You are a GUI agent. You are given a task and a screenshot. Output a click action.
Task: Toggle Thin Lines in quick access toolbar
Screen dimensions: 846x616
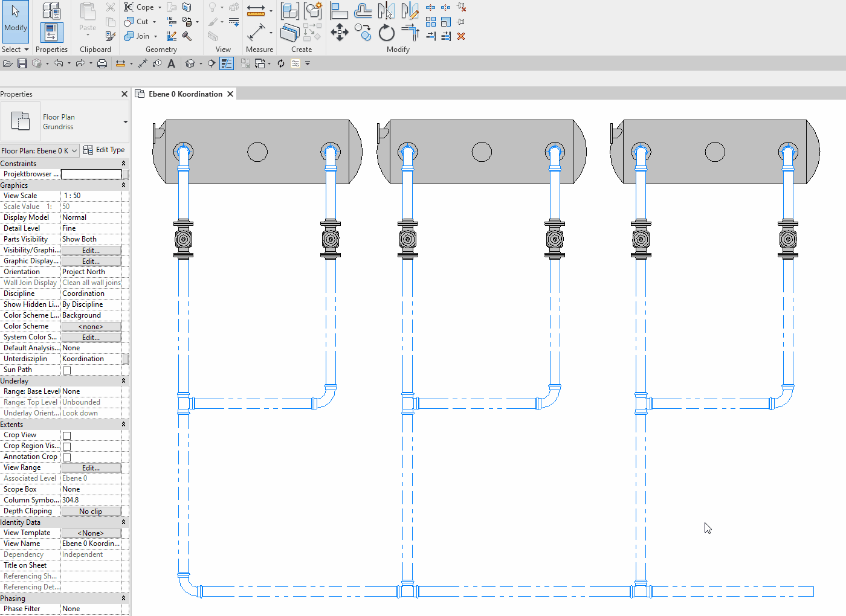pyautogui.click(x=227, y=63)
